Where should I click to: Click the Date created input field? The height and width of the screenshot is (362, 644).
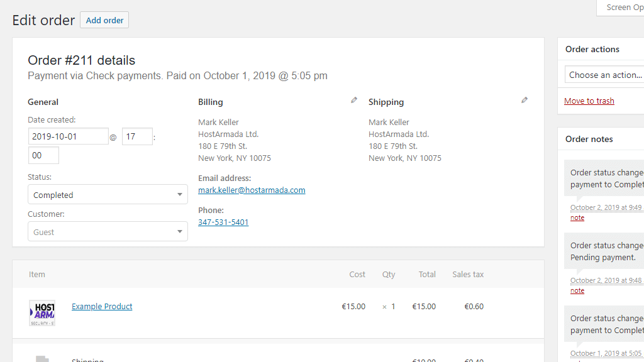click(x=68, y=136)
